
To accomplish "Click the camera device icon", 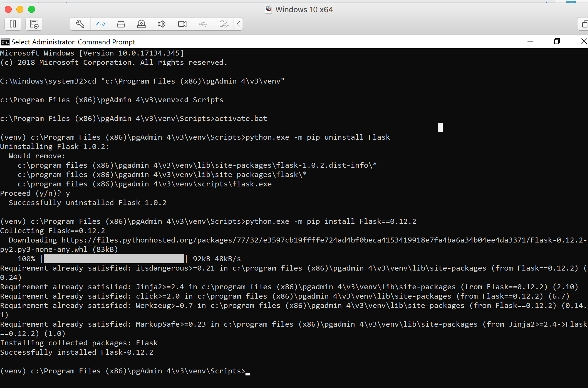I will [x=182, y=24].
